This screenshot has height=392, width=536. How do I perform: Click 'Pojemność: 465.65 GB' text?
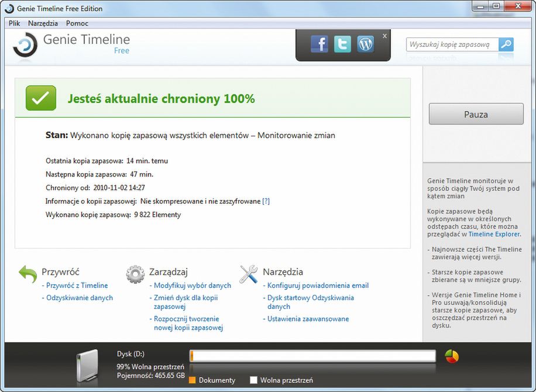point(151,376)
